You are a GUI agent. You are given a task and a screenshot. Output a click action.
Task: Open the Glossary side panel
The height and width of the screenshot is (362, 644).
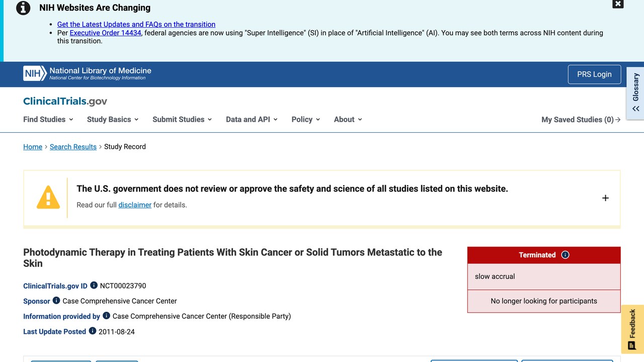tap(635, 94)
